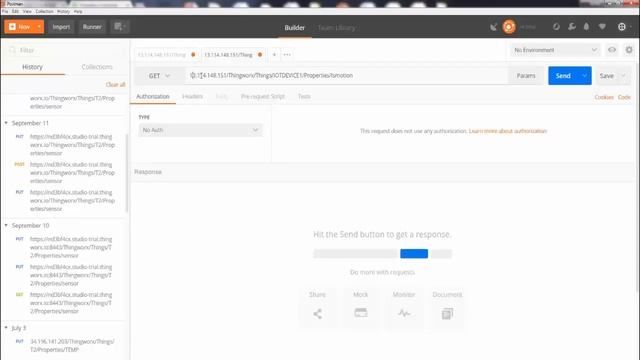Open the View menu
This screenshot has height=360, width=640.
[27, 11]
